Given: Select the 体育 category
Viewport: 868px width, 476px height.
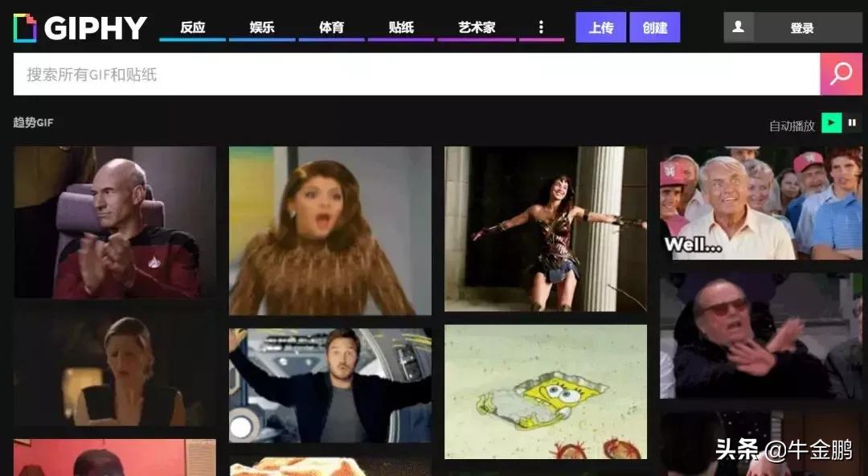Looking at the screenshot, I should coord(330,27).
